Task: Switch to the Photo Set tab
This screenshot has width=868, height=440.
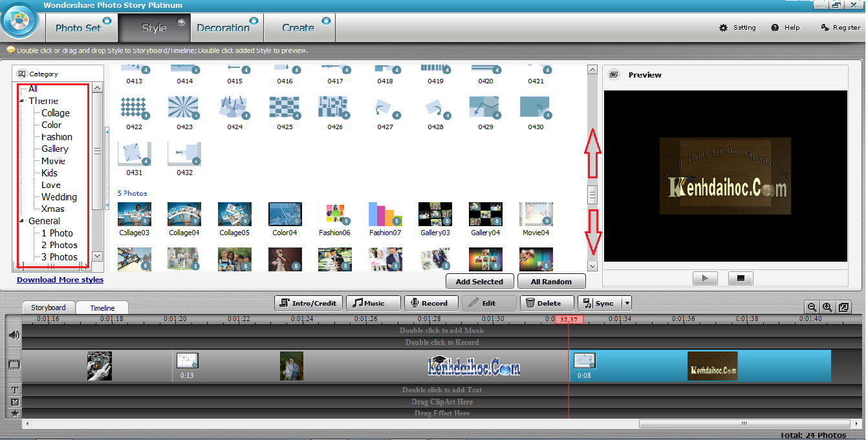Action: coord(81,28)
